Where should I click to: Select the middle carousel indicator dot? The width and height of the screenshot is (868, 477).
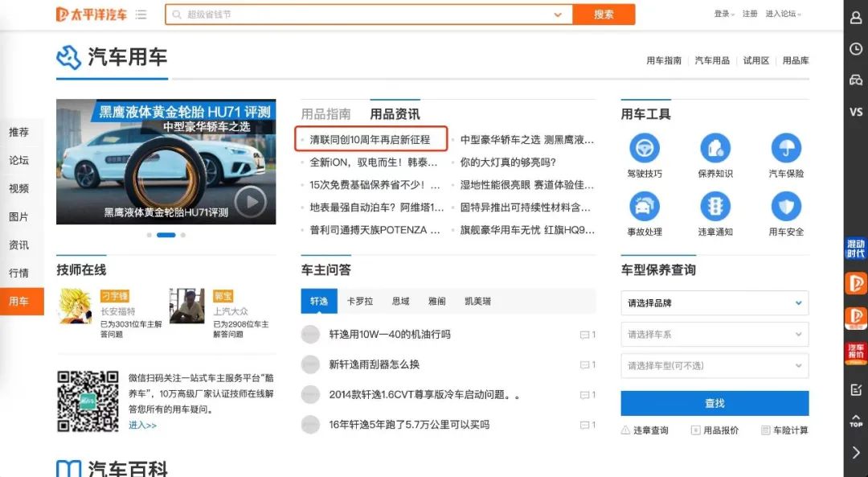(x=166, y=235)
